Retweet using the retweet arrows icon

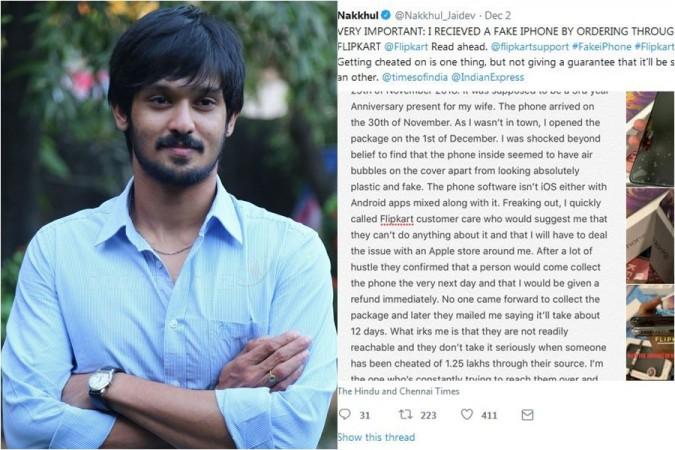[x=405, y=415]
